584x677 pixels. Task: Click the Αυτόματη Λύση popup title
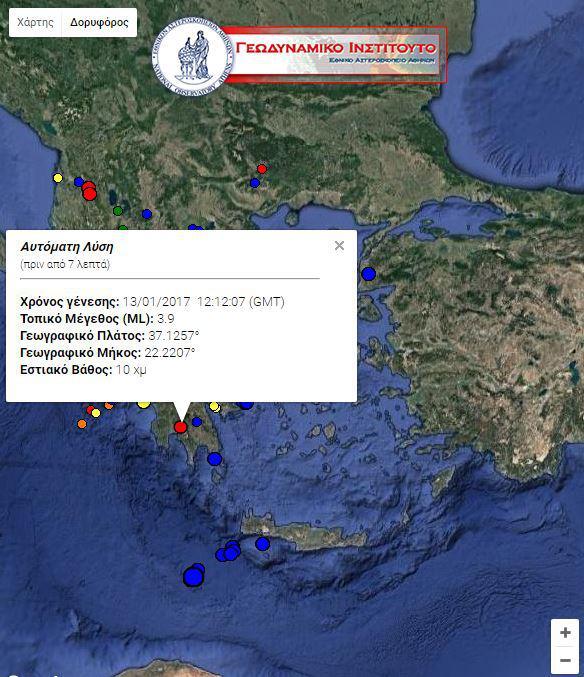coord(67,247)
